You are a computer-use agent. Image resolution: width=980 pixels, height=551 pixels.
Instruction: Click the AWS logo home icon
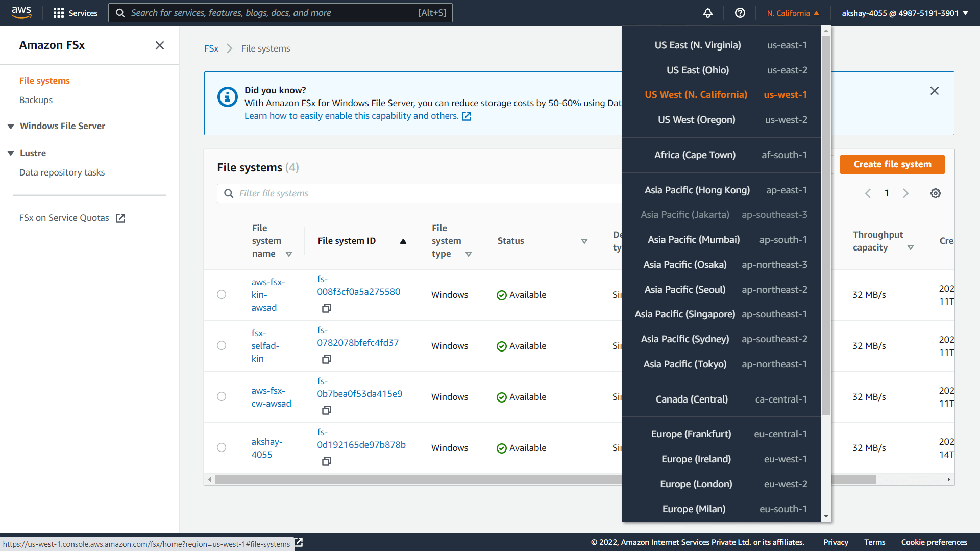coord(21,12)
